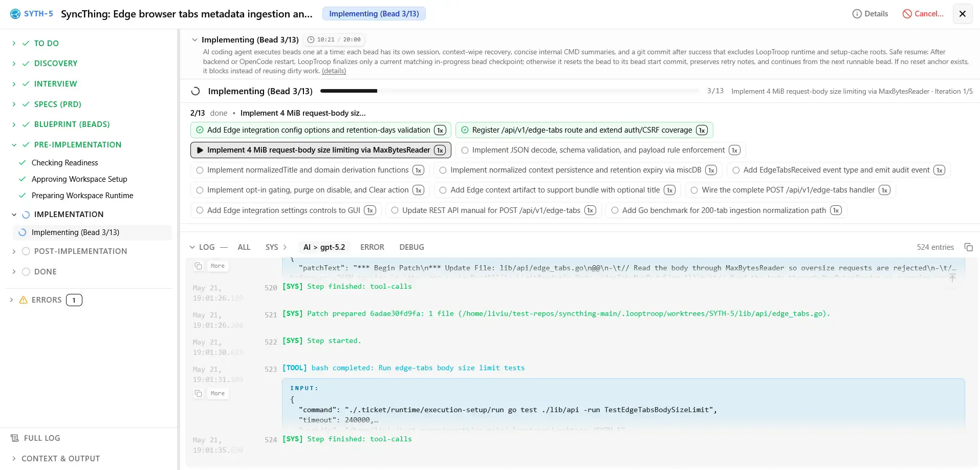Click the Implementing (Bead 3/13) status badge
Image resolution: width=980 pixels, height=470 pixels.
374,14
